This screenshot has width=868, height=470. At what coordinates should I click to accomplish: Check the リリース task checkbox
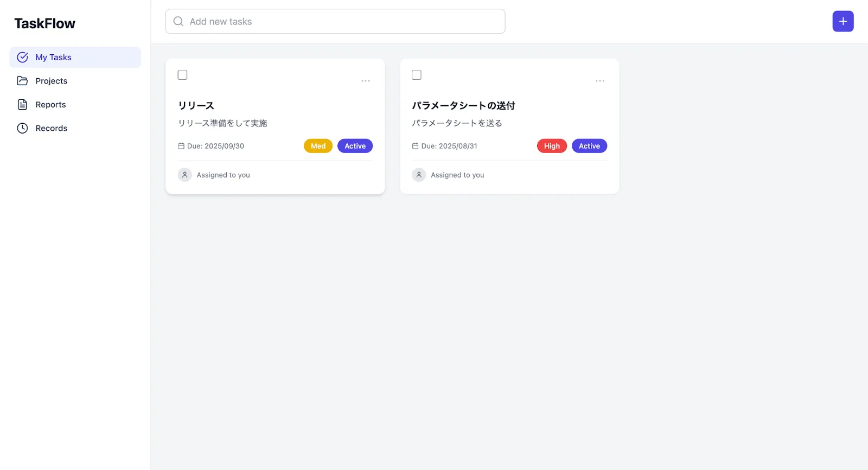182,75
